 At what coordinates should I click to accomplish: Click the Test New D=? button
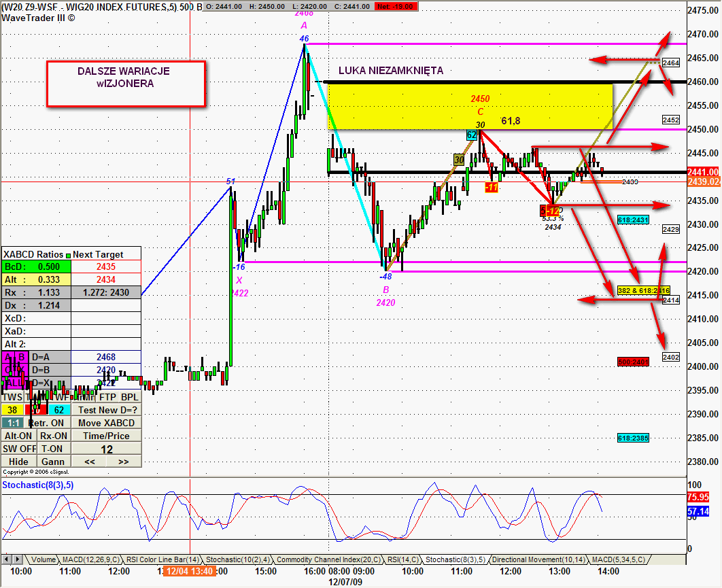click(x=107, y=410)
